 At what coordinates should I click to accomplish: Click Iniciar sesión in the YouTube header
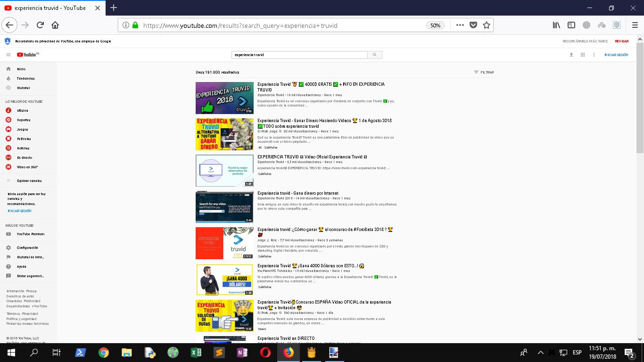point(616,55)
